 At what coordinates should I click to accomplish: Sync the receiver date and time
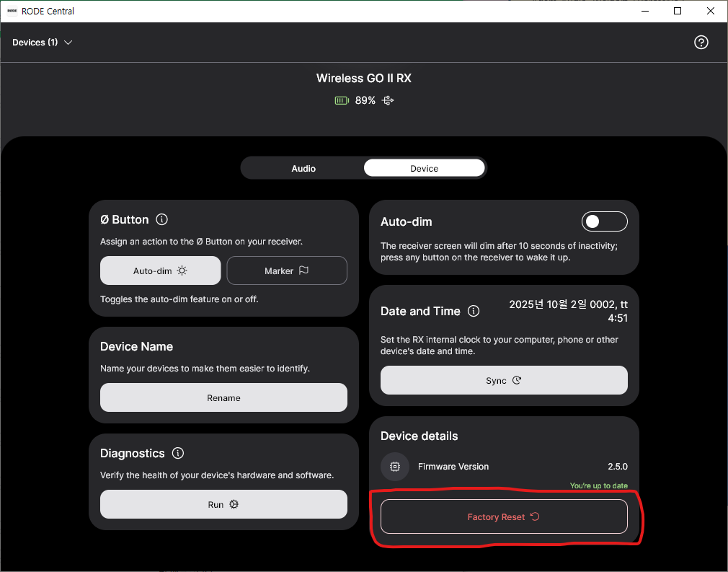504,380
